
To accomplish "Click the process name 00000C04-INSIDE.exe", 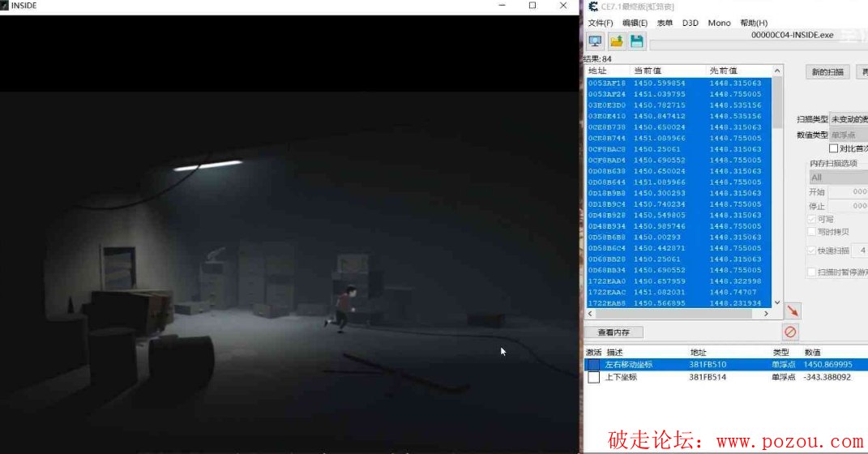I will 792,35.
